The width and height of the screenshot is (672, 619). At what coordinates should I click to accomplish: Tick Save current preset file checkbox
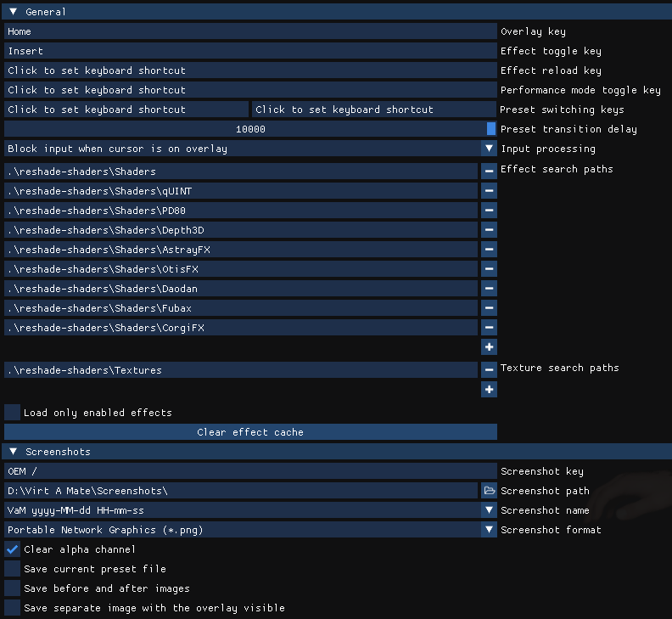13,569
